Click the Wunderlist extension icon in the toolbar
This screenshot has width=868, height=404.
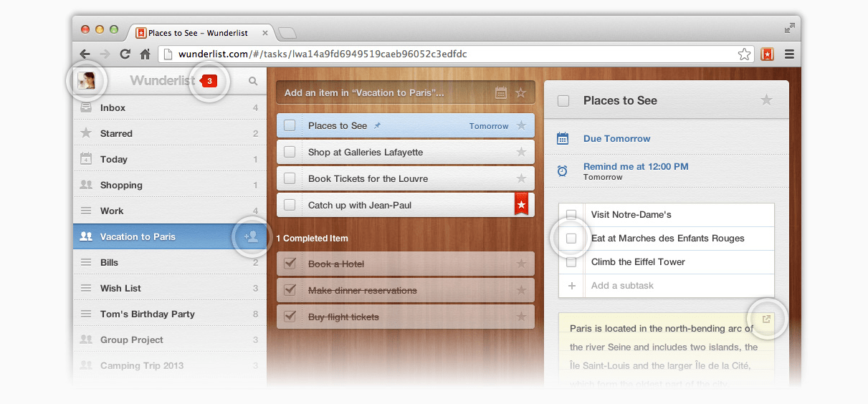pos(767,54)
